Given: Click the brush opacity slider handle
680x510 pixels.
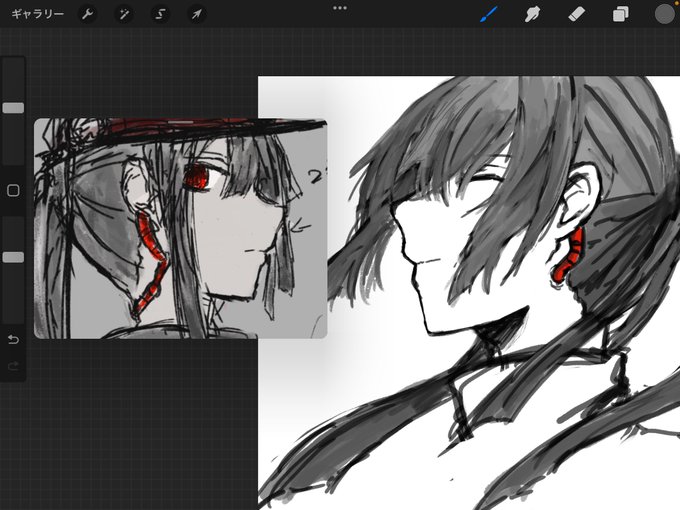Looking at the screenshot, I should pyautogui.click(x=13, y=257).
